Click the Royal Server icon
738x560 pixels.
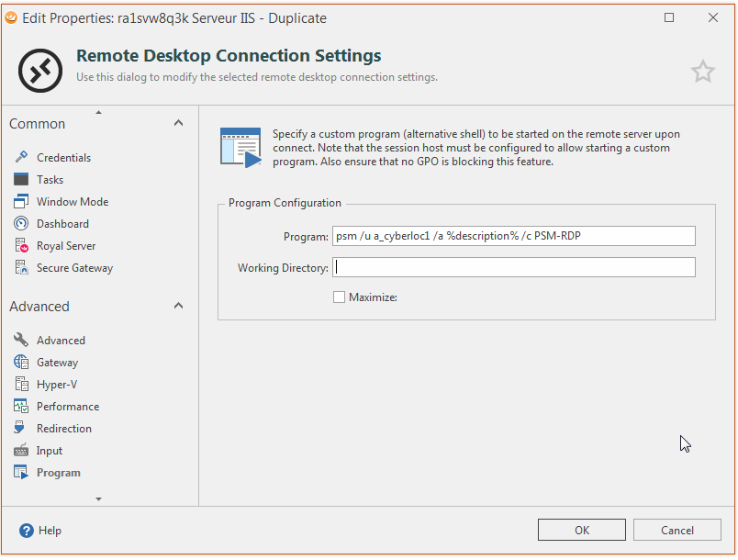point(21,246)
